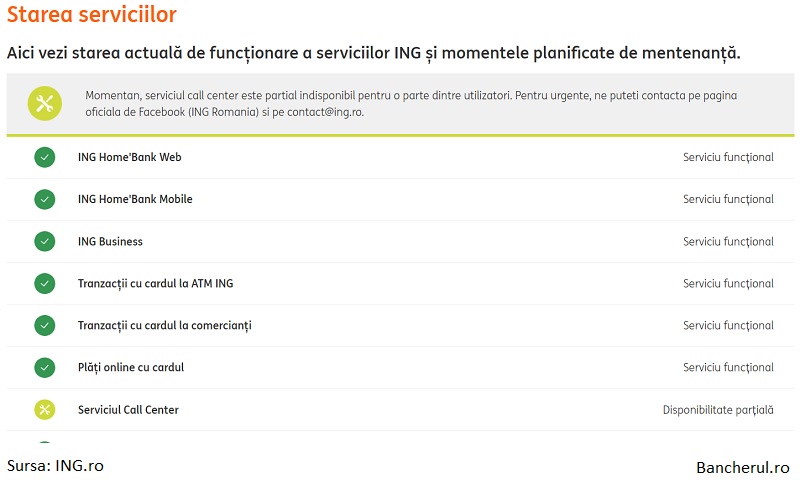Click yellow tools icon beside Serviciul Call Center
The image size is (800, 483).
pyautogui.click(x=44, y=410)
